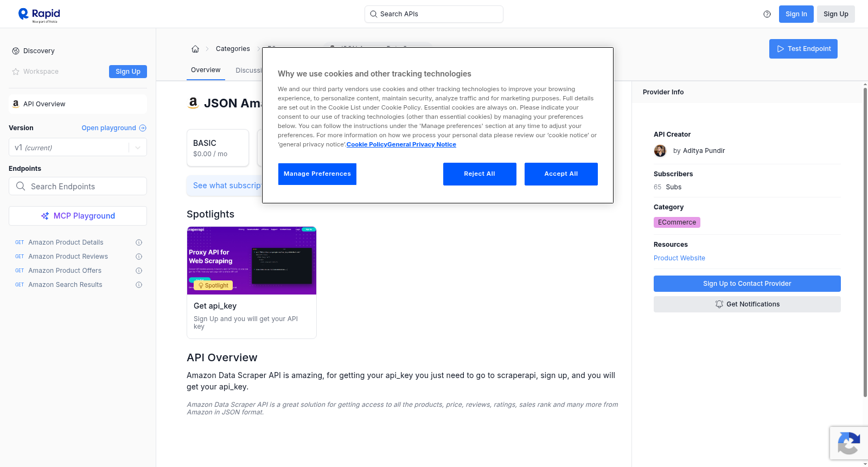Open the Amazon Product Details endpoint
Screen dimensions: 868x467
(x=66, y=242)
